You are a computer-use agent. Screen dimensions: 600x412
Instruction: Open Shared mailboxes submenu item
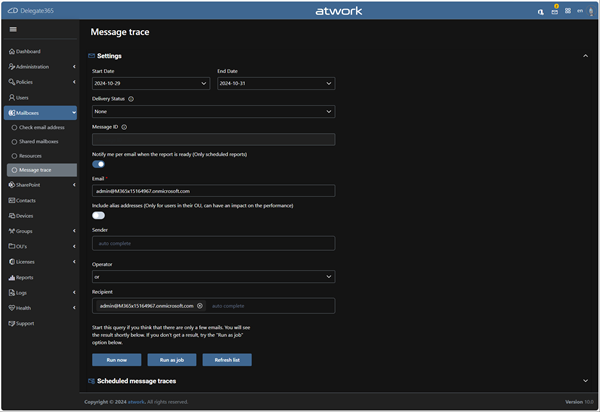point(35,142)
